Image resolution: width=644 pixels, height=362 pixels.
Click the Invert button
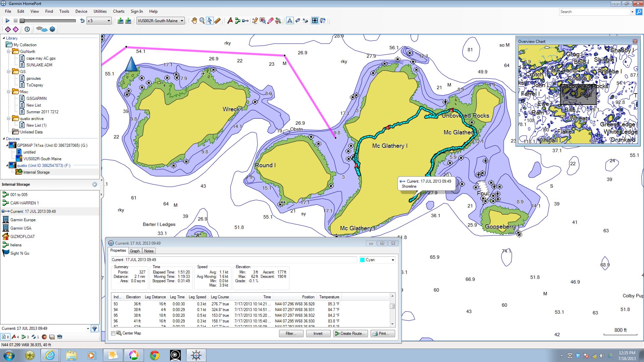tap(318, 334)
